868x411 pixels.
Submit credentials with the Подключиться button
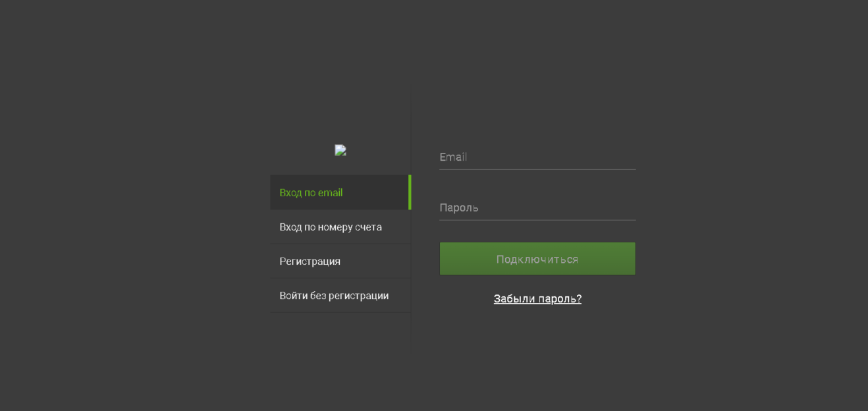(x=537, y=258)
